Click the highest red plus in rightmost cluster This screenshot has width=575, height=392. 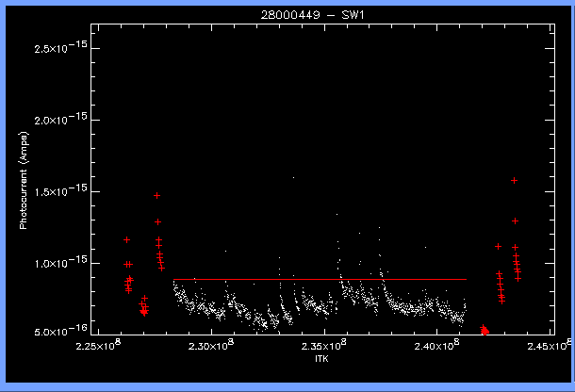[x=515, y=220]
